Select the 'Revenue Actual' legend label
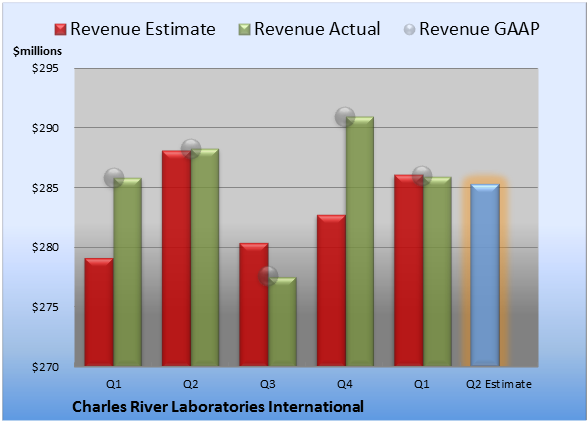The width and height of the screenshot is (588, 422). point(317,29)
